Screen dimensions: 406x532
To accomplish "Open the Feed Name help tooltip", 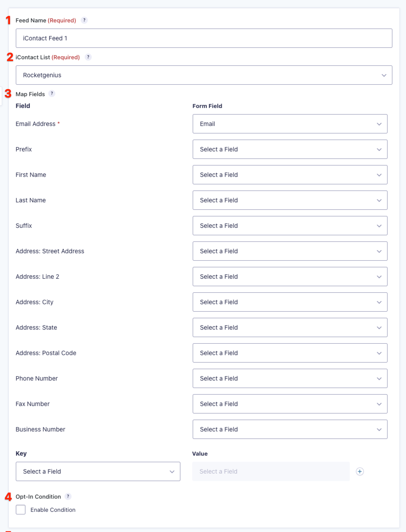I will [x=84, y=20].
